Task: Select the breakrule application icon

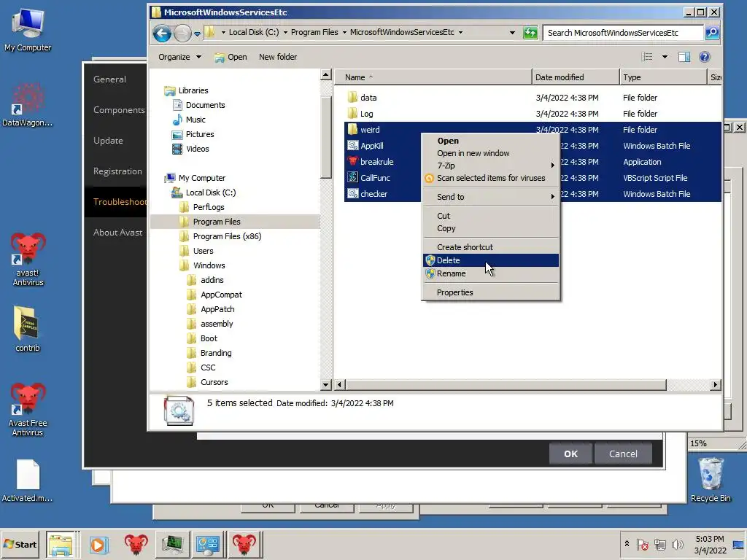Action: tap(352, 161)
